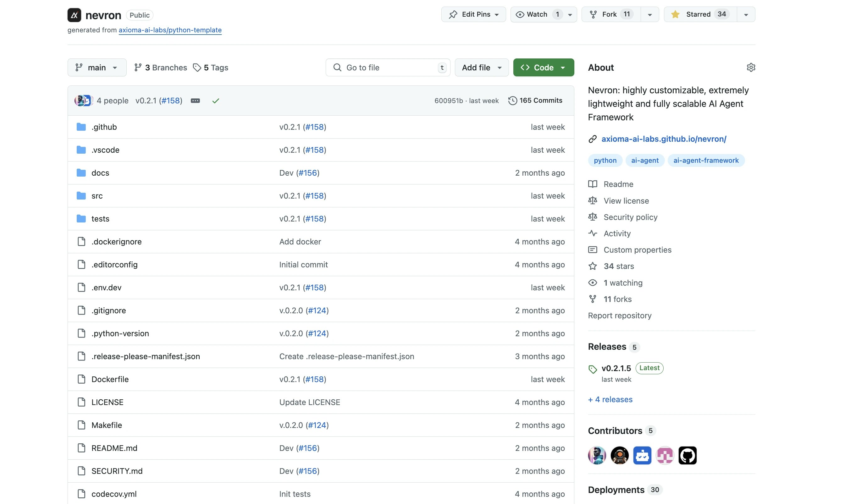Viewport: 845px width, 504px height.
Task: Click Edit Pins button
Action: point(473,14)
